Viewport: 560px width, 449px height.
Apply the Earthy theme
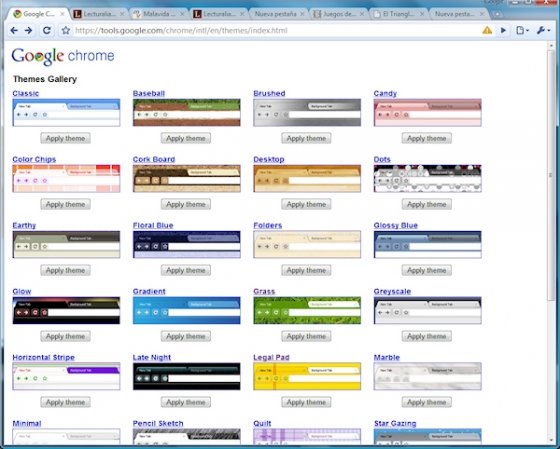(65, 270)
